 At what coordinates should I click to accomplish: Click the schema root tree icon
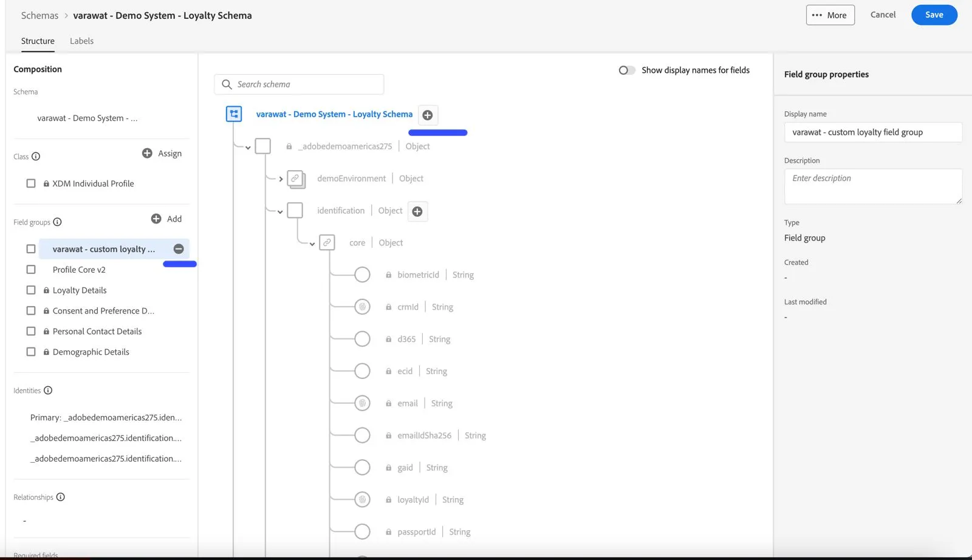click(x=234, y=114)
